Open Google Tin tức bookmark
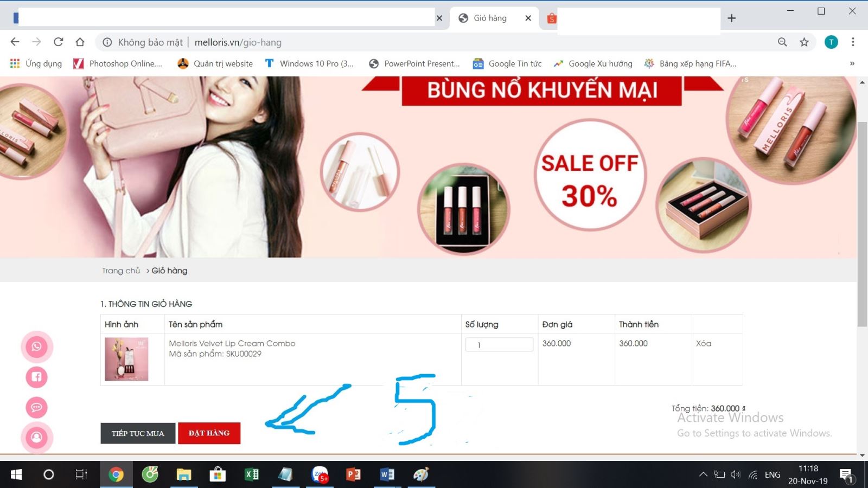 (507, 63)
